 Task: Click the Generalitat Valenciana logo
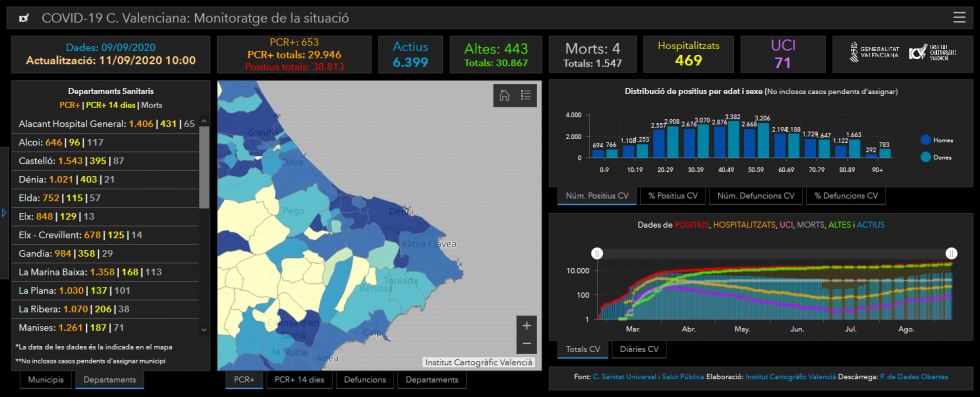(x=874, y=53)
